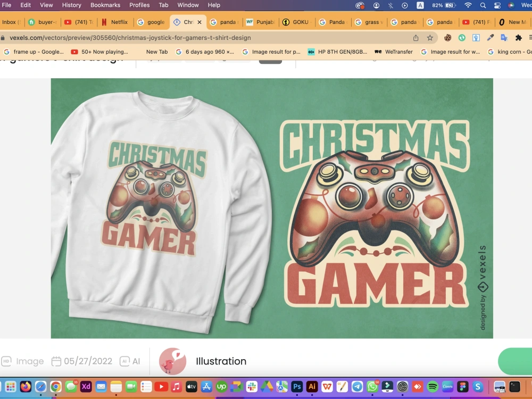Close the current Christmas vexels tab
Image resolution: width=532 pixels, height=399 pixels.
199,22
